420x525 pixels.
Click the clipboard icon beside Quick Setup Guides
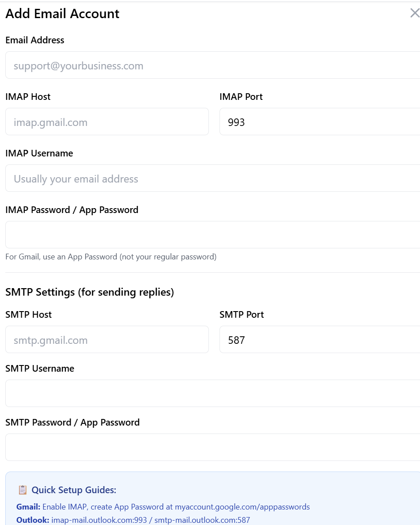click(23, 490)
